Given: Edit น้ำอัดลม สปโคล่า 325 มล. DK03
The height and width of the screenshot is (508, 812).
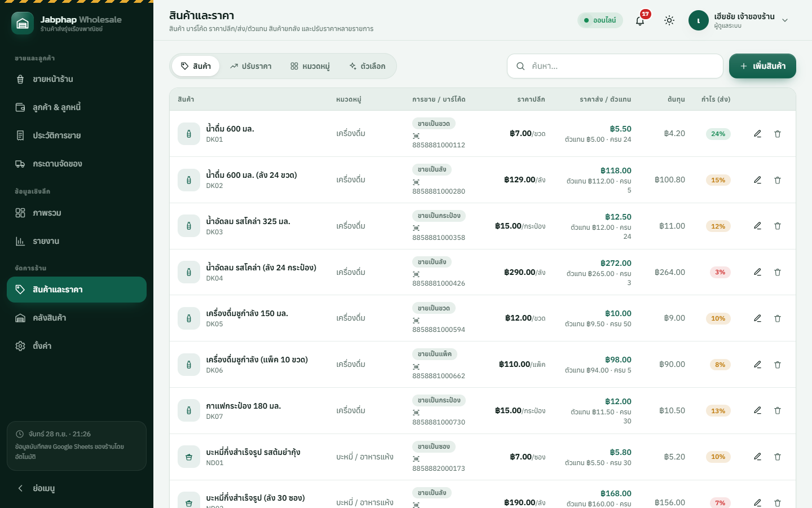Looking at the screenshot, I should (x=757, y=226).
